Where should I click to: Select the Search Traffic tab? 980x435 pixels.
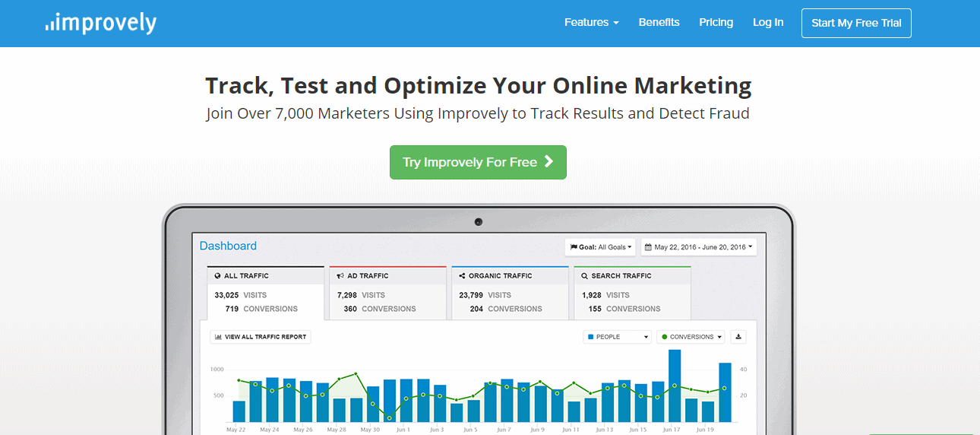(632, 293)
